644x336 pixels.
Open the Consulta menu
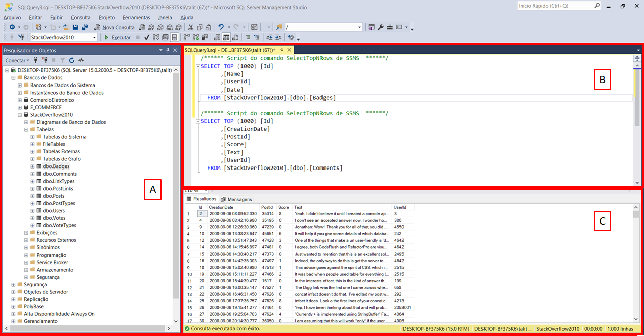pyautogui.click(x=80, y=17)
